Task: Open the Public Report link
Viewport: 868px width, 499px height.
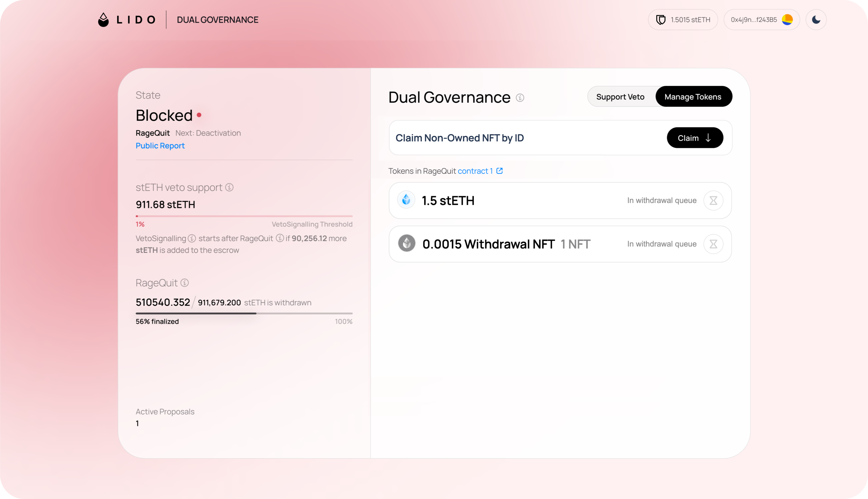Action: [x=160, y=146]
